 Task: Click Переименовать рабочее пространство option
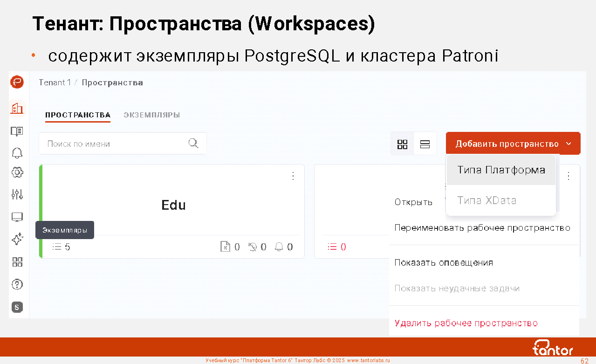point(482,228)
